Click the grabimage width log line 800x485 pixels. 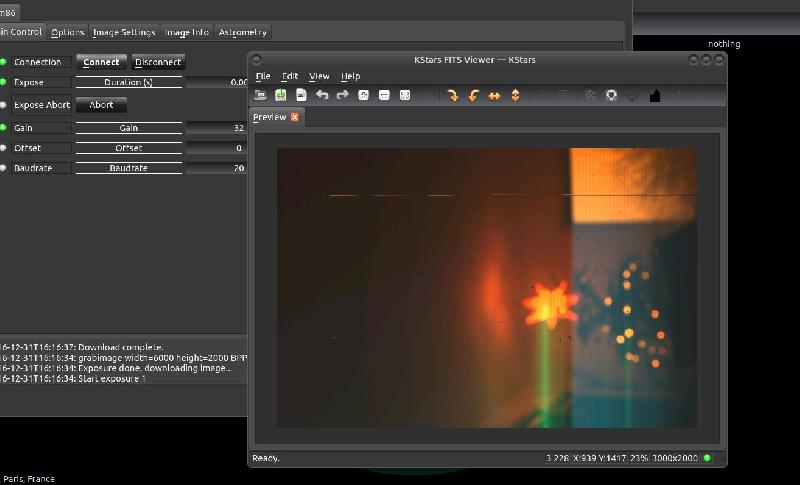click(x=123, y=358)
